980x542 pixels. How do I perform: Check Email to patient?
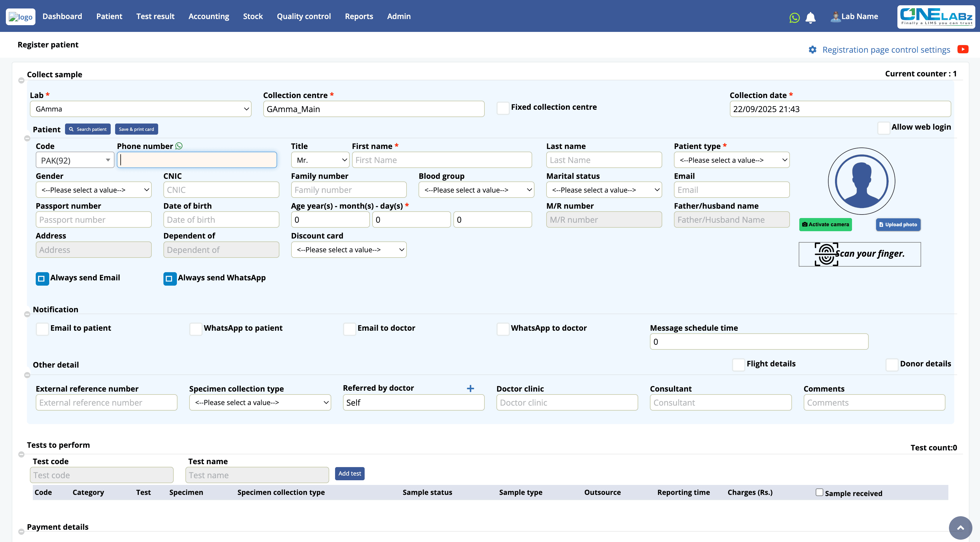[42, 329]
